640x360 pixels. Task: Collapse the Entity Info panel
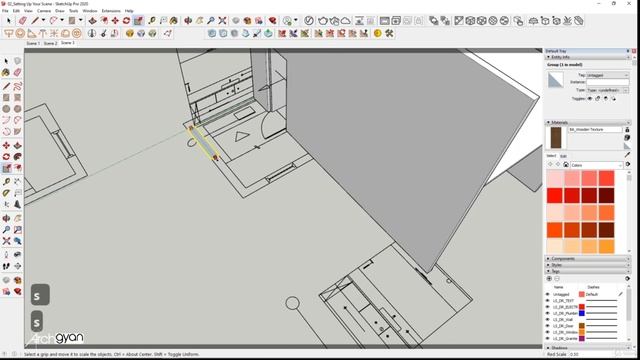tap(548, 57)
